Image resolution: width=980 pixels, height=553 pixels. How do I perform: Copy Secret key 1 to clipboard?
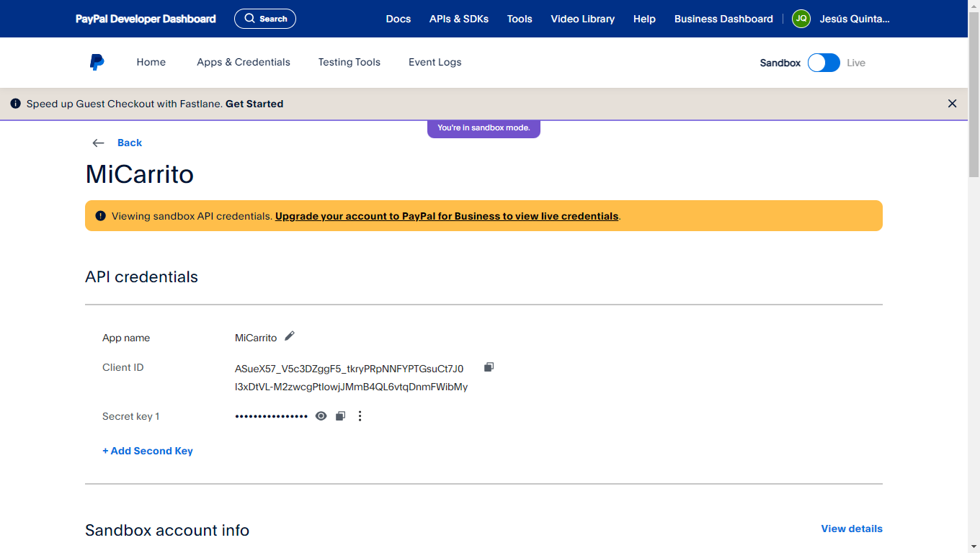point(341,416)
